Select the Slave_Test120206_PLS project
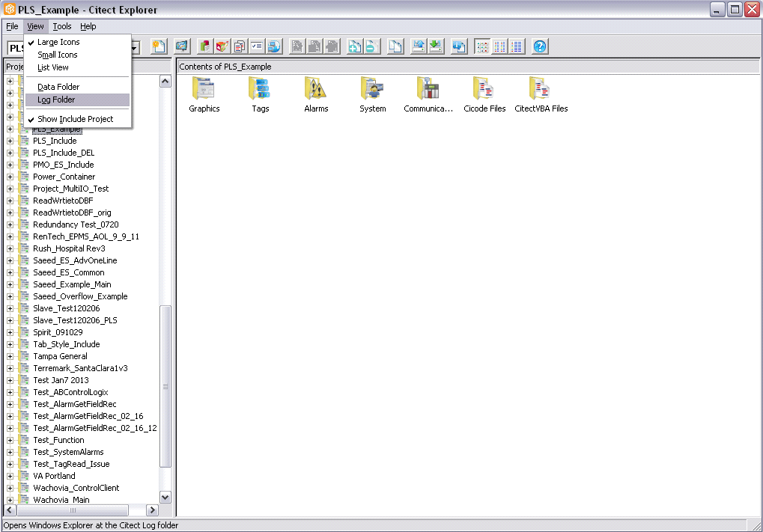 [x=75, y=320]
